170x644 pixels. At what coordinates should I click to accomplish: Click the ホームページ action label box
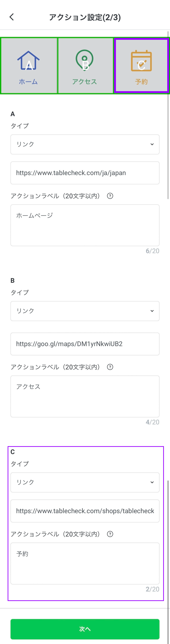(85, 225)
